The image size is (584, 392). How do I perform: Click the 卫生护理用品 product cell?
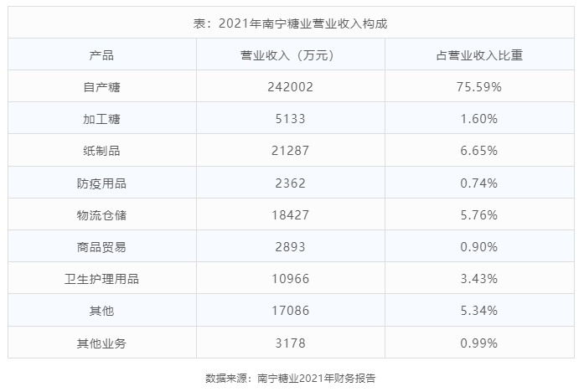tap(101, 279)
